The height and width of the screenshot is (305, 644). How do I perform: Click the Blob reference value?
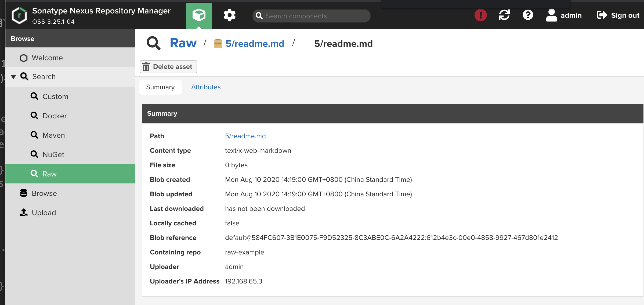(391, 238)
